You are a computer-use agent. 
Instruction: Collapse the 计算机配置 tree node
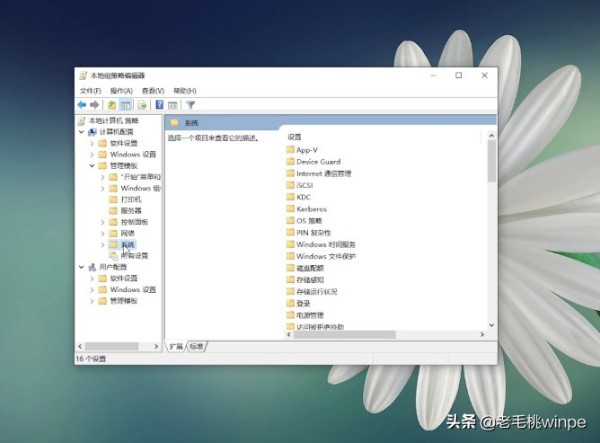pos(82,132)
